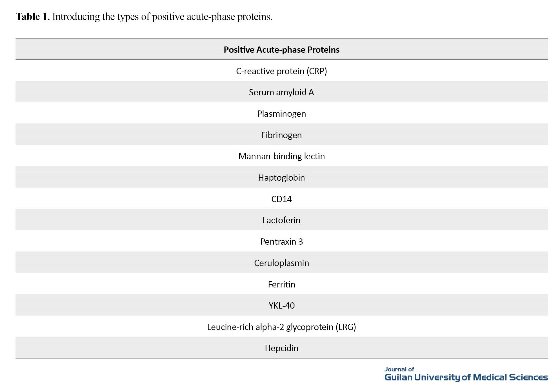Click the Mannan-binding lectin entry
The width and height of the screenshot is (560, 392).
click(281, 156)
